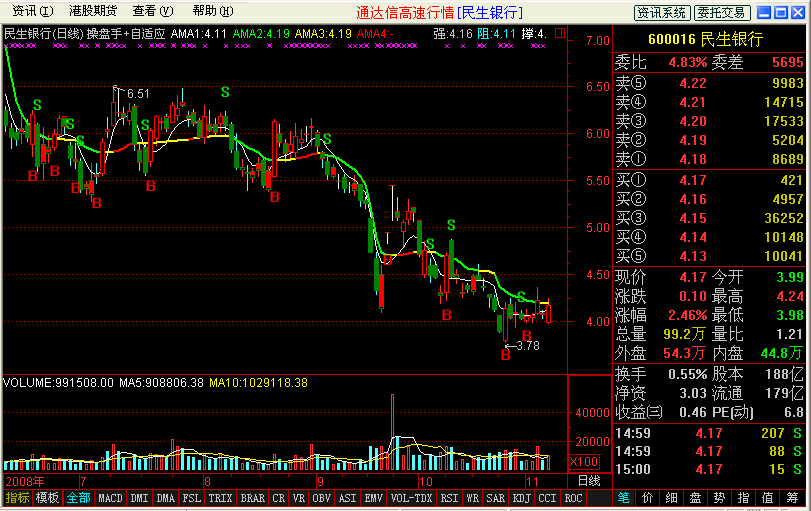The image size is (811, 511).
Task: Click the 买① 4.17 bid row
Action: [709, 181]
